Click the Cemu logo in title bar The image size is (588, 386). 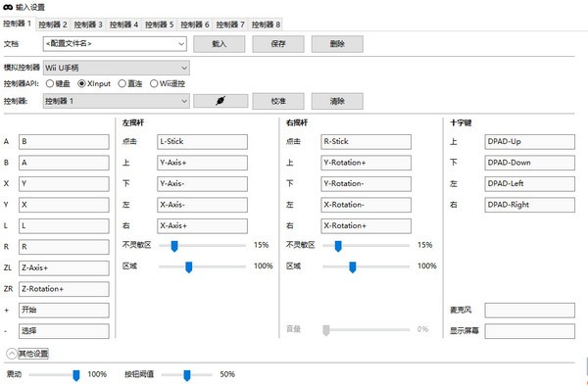pyautogui.click(x=8, y=7)
